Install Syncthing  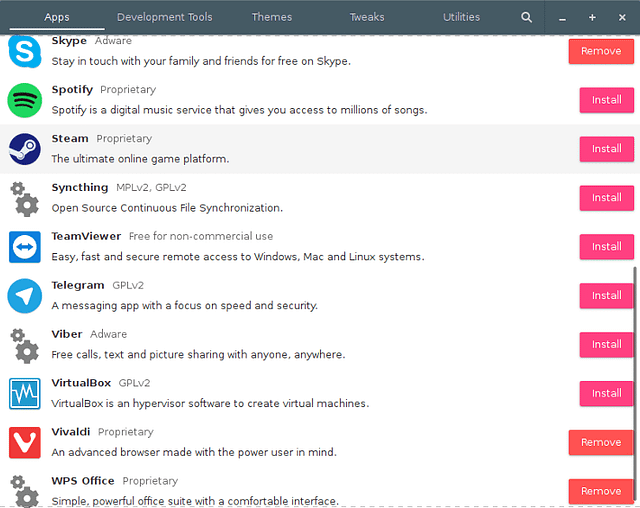coord(607,198)
